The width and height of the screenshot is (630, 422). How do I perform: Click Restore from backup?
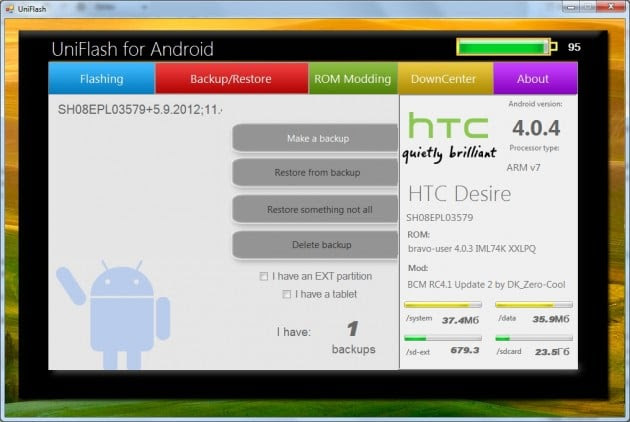pyautogui.click(x=315, y=172)
